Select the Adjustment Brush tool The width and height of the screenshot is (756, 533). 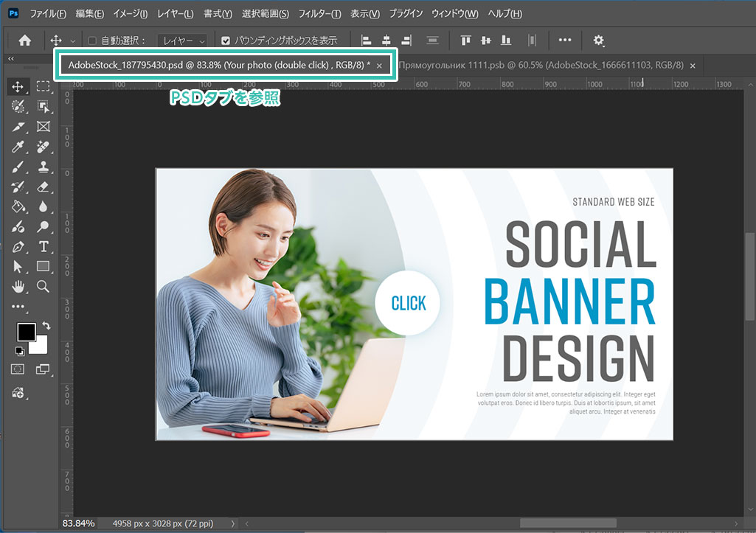click(18, 226)
